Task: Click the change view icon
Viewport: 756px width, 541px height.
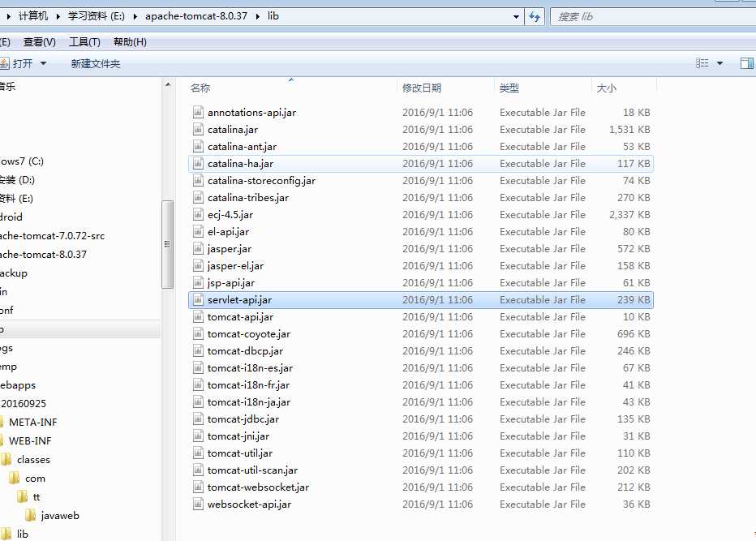Action: [702, 63]
